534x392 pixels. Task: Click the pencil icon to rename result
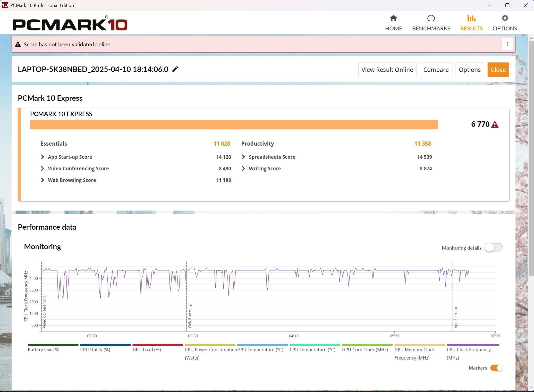(x=175, y=69)
